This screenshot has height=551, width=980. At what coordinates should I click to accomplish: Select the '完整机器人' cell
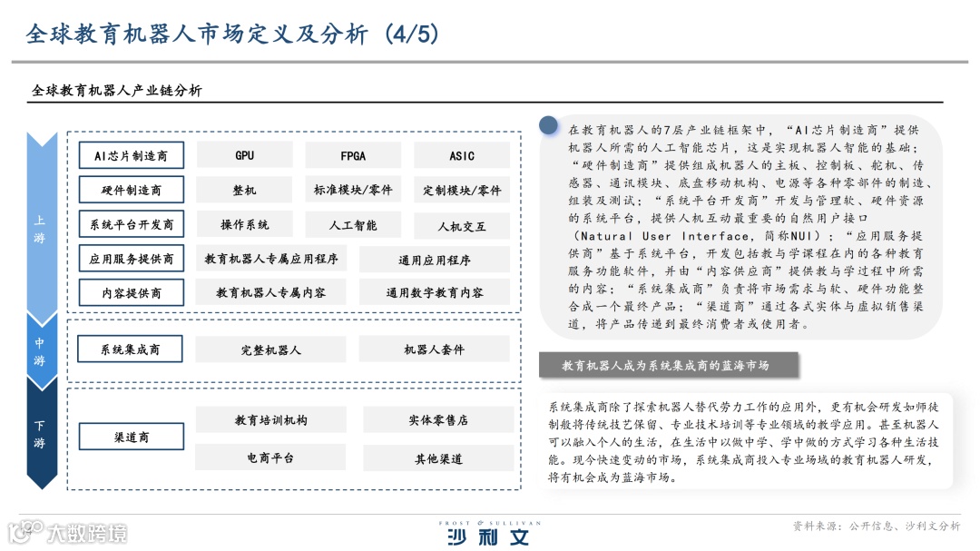[x=270, y=349]
